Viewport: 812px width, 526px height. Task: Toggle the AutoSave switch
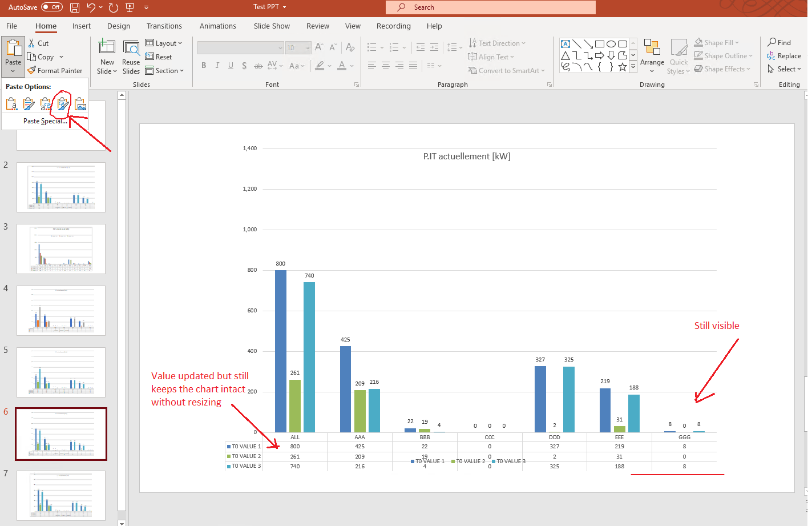52,7
